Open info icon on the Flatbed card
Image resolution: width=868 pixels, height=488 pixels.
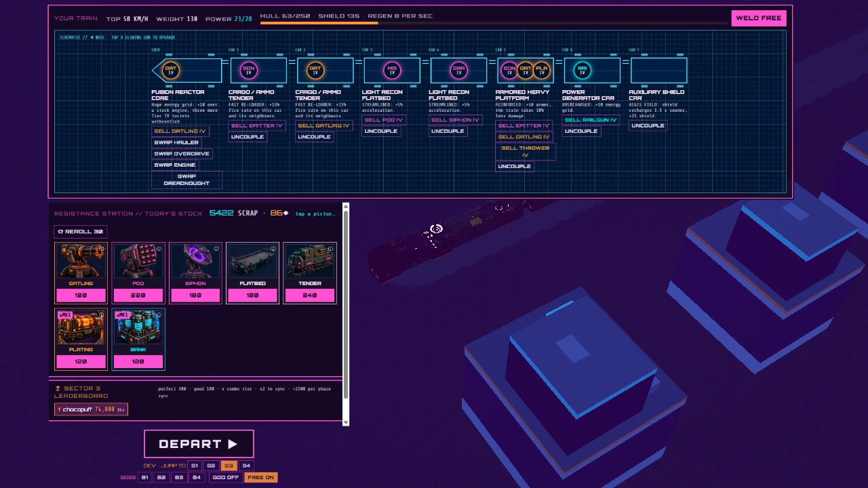pos(273,249)
